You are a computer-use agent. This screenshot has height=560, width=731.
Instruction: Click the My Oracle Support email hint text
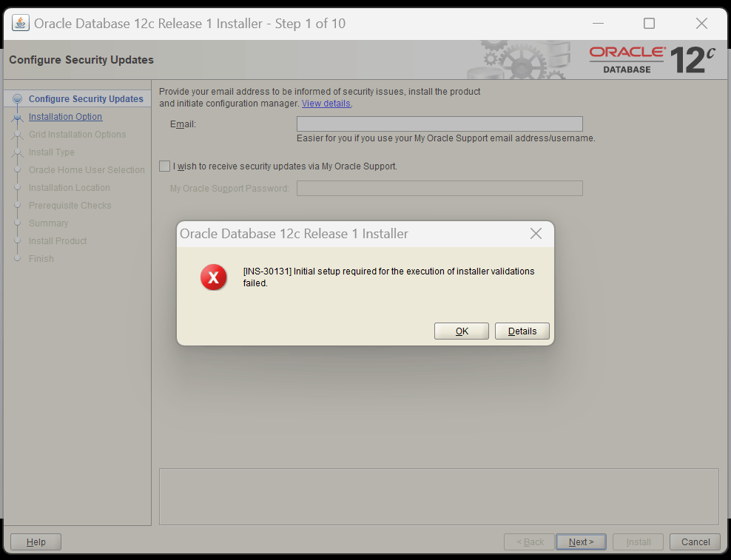tap(445, 138)
